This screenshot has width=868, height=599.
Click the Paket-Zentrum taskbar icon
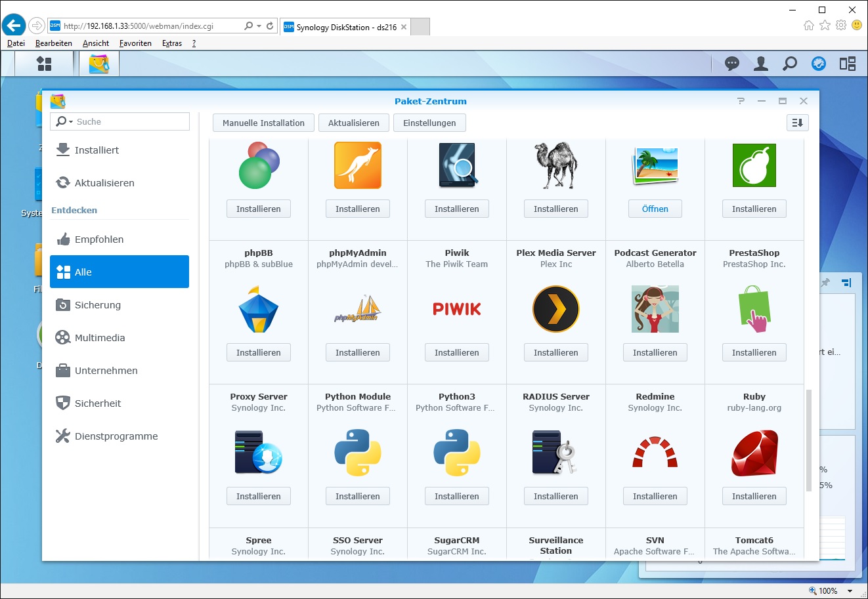pyautogui.click(x=99, y=64)
